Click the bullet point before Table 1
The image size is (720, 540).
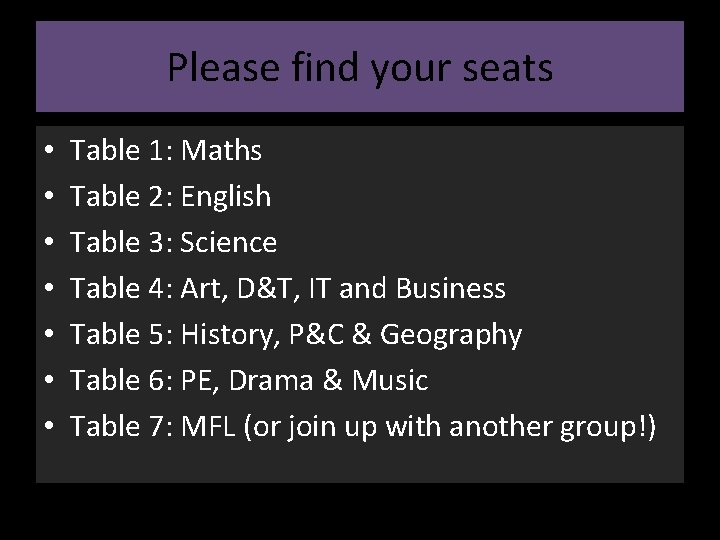click(47, 152)
